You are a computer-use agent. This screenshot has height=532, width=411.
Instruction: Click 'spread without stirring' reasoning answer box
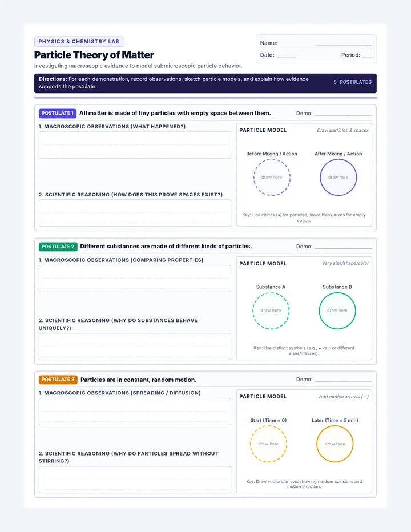point(135,479)
